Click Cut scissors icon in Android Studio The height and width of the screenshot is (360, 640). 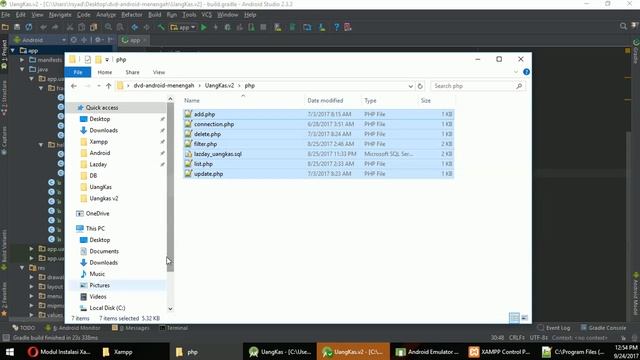tap(70, 27)
